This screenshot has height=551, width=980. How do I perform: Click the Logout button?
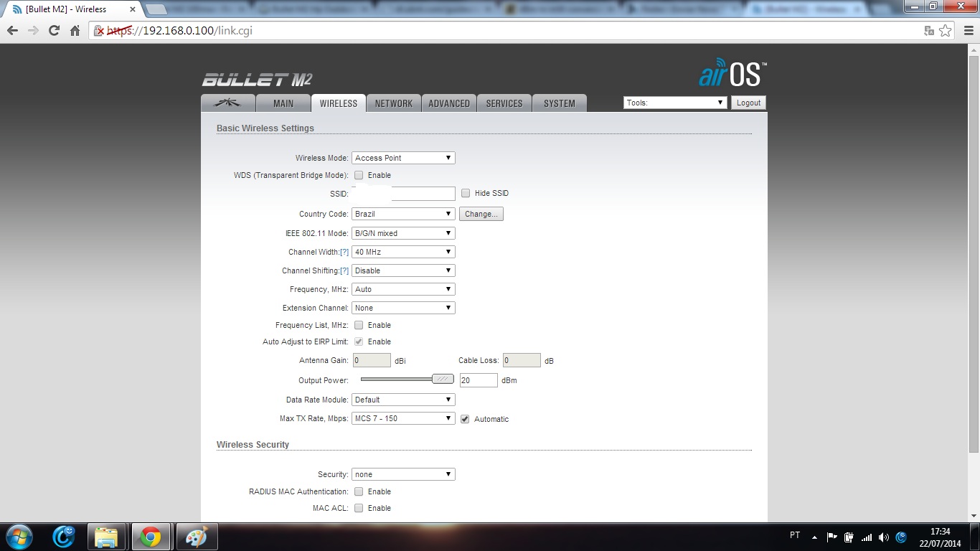click(x=748, y=103)
